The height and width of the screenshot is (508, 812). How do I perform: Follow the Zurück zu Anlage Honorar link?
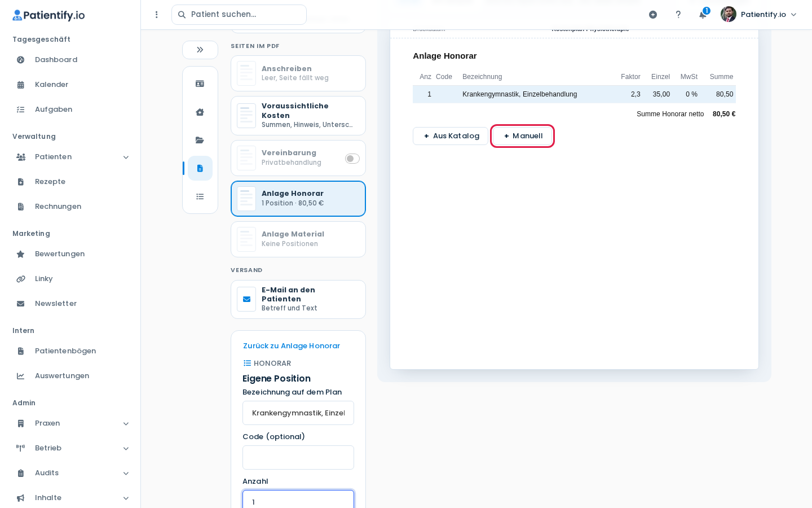pyautogui.click(x=292, y=346)
